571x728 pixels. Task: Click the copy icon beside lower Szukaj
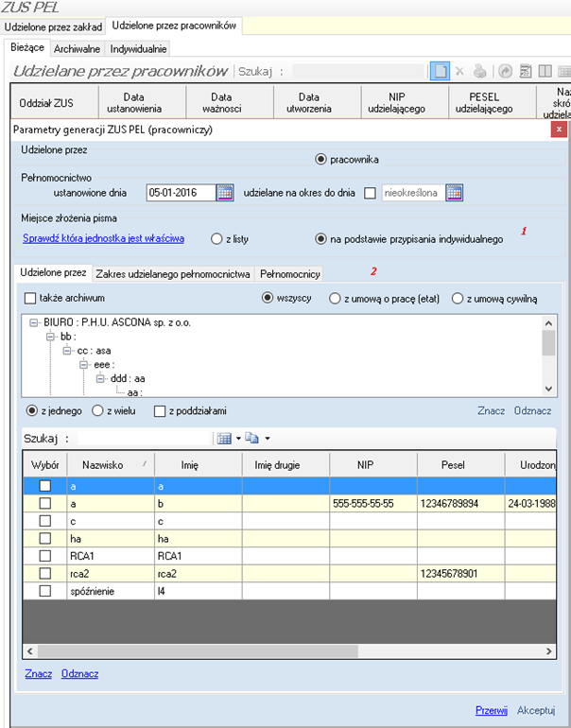click(251, 438)
